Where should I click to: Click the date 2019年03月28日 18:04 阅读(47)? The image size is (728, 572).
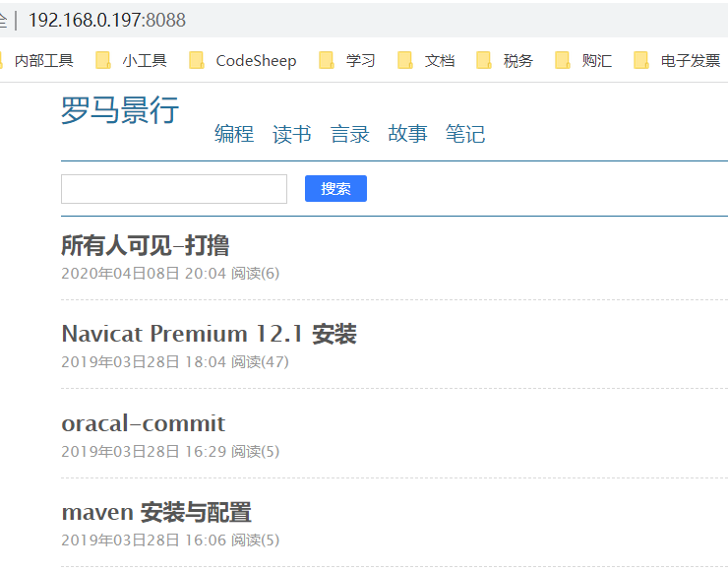click(175, 362)
